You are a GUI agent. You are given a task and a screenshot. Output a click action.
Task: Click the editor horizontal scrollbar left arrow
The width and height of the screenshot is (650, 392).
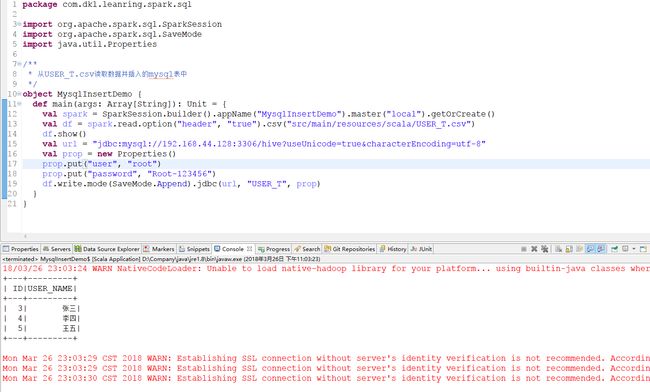(x=25, y=236)
